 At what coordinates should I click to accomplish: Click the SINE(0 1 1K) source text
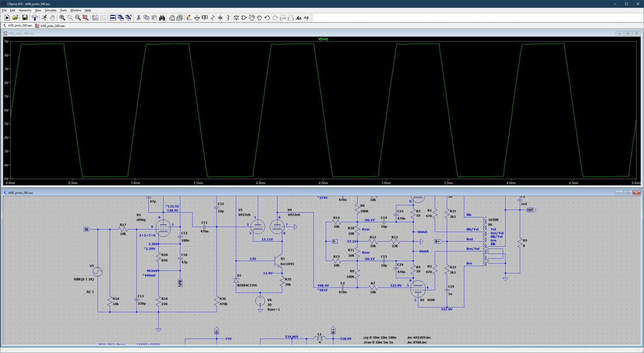(84, 279)
